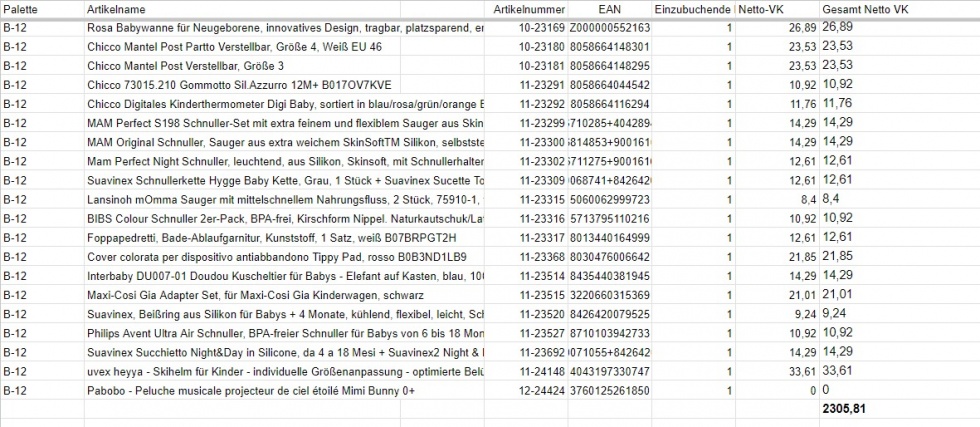980x427 pixels.
Task: Click Suavinex Beißring aus Silikon cell
Action: pos(284,314)
